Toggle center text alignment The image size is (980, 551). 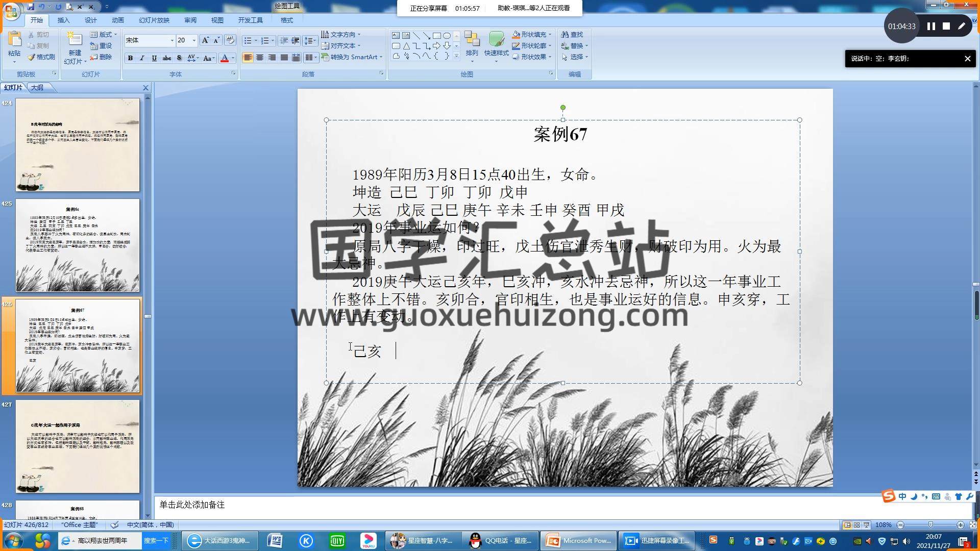point(260,58)
